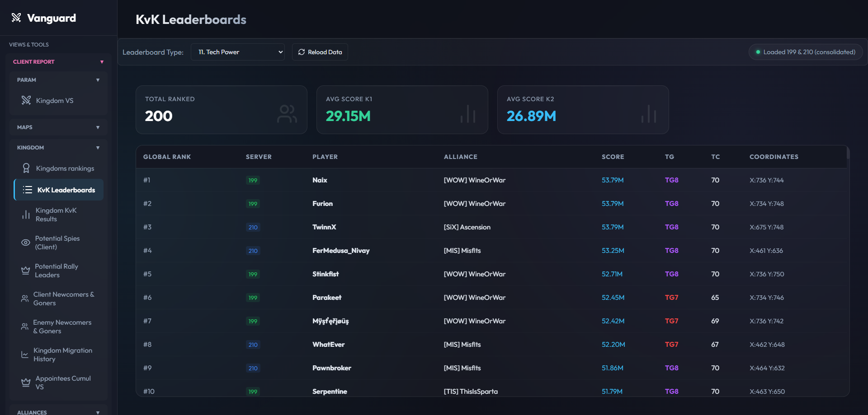
Task: Click the Appointees Cumul VS crown icon
Action: [26, 382]
